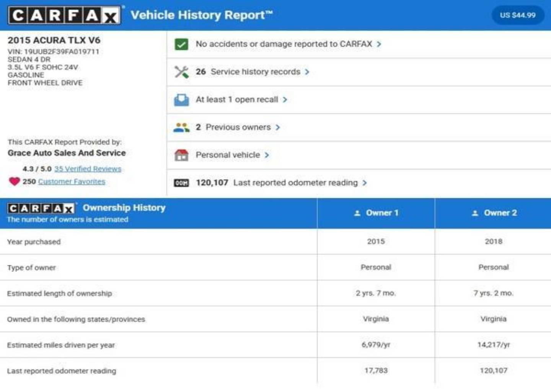Click the FRONT WHEEL DRIVE text
Screen dimensions: 551x392
(45, 83)
